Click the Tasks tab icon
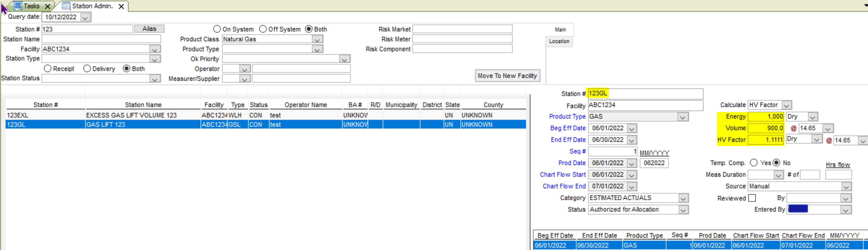Image resolution: width=868 pixels, height=250 pixels. [17, 6]
